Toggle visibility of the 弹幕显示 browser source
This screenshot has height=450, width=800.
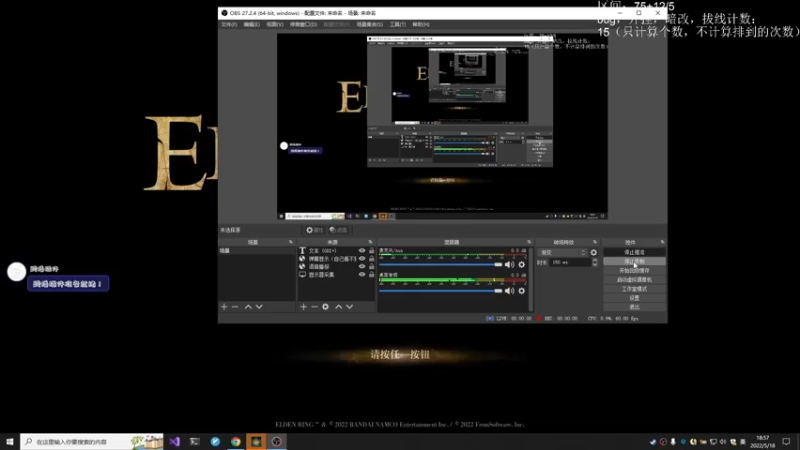(x=362, y=259)
